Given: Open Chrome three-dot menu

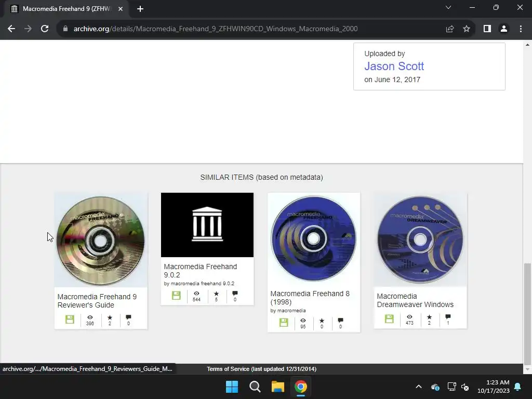Looking at the screenshot, I should tap(521, 29).
